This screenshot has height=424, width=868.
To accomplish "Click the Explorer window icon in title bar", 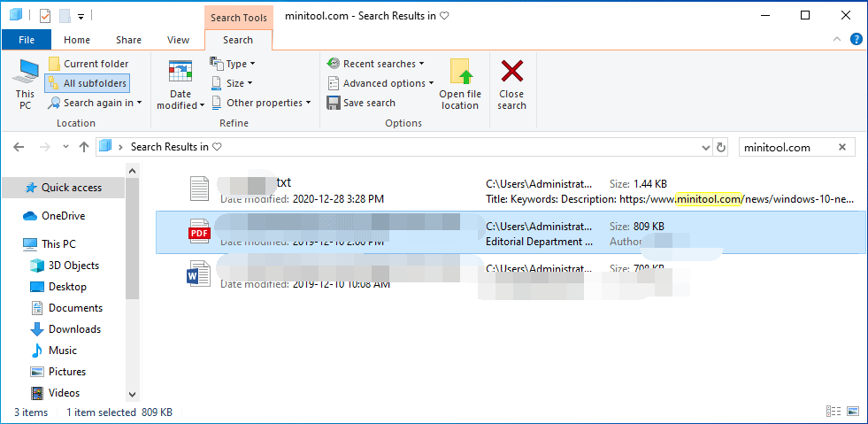I will 16,16.
